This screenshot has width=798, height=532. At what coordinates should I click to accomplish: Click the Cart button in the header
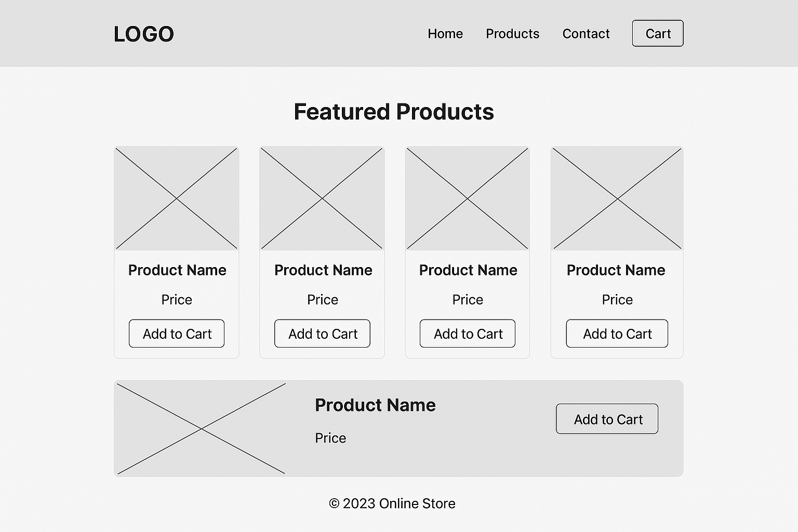coord(658,33)
